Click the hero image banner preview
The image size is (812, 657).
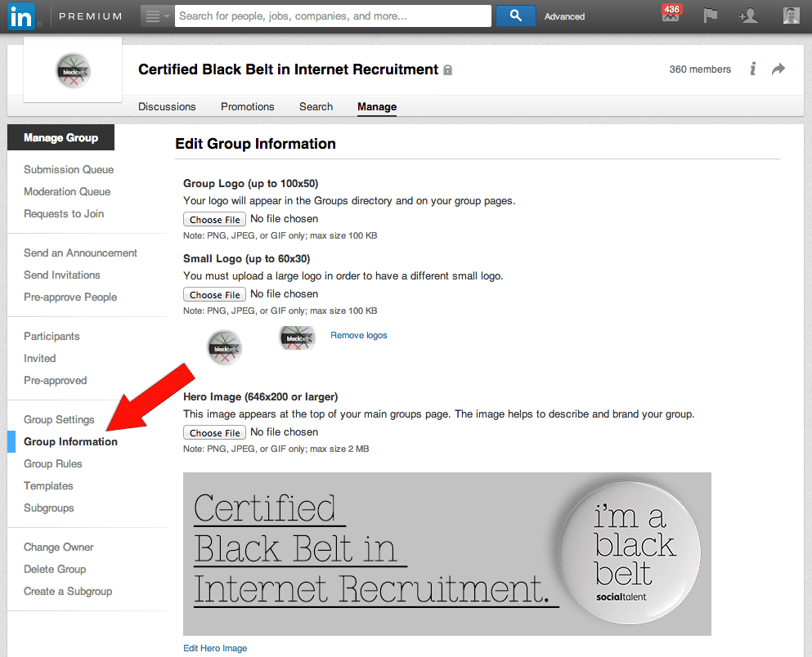447,554
